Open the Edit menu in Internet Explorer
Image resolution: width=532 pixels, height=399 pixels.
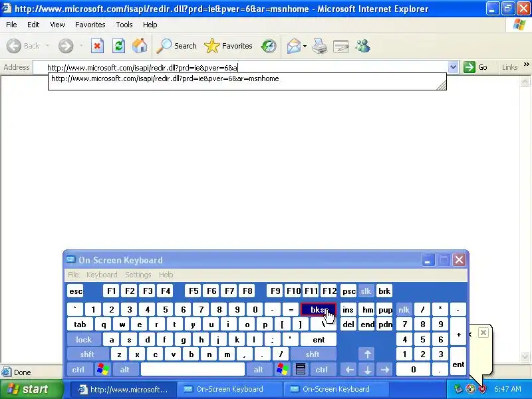pyautogui.click(x=33, y=25)
